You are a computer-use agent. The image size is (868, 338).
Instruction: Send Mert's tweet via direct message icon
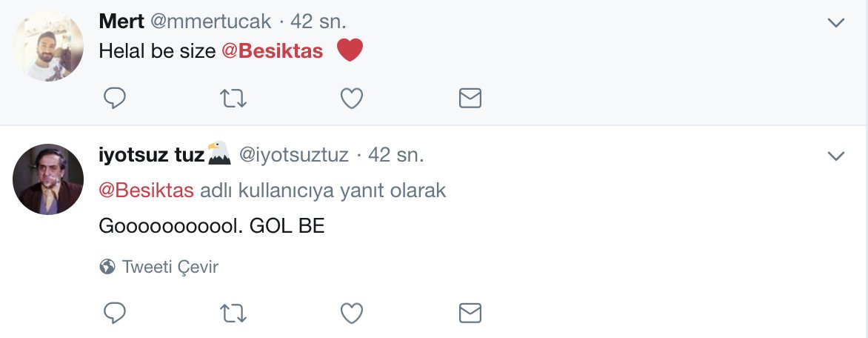coord(470,98)
